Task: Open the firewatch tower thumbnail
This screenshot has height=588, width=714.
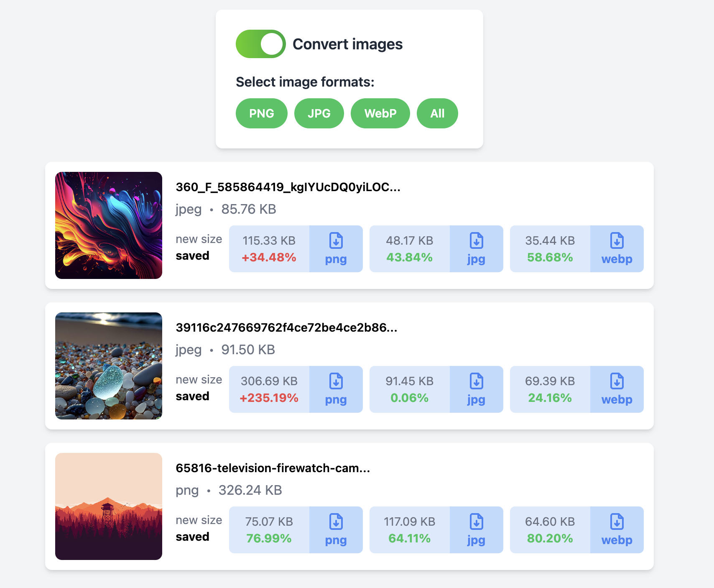Action: [x=109, y=506]
